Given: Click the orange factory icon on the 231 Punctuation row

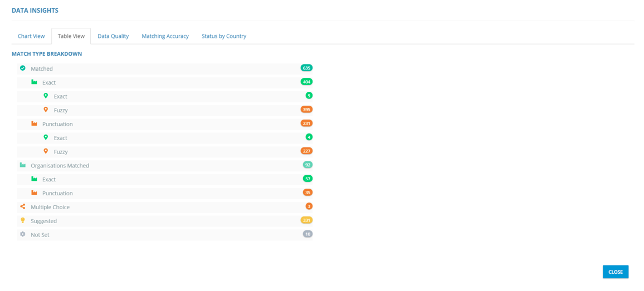Looking at the screenshot, I should pyautogui.click(x=35, y=124).
